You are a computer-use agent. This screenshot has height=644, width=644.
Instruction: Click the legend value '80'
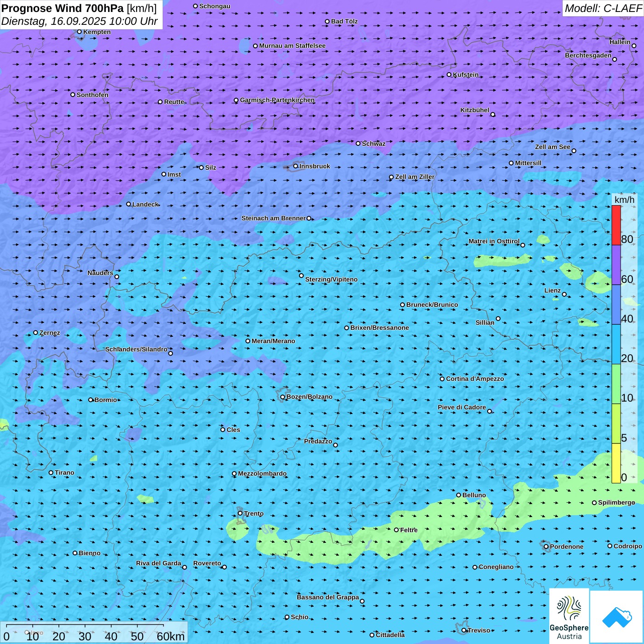pos(627,239)
